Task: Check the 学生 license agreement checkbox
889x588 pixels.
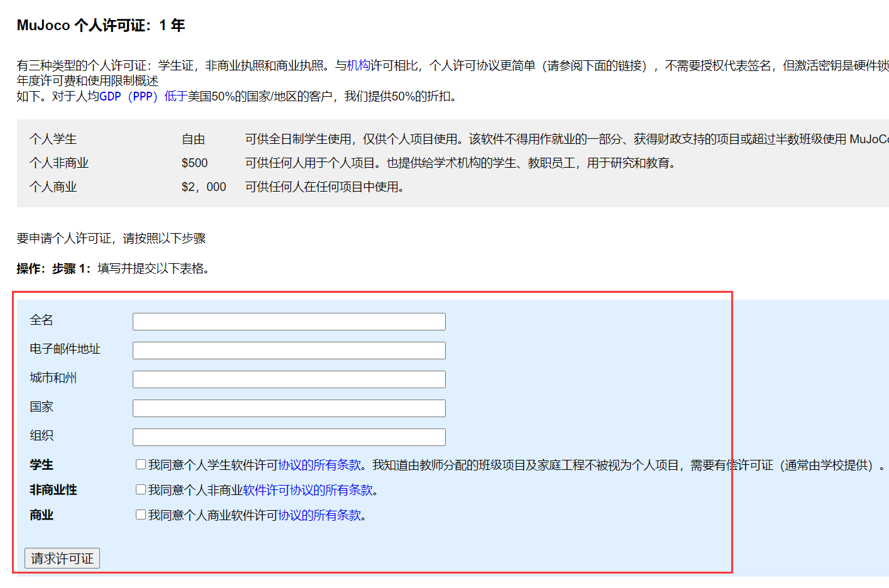Action: (x=141, y=464)
